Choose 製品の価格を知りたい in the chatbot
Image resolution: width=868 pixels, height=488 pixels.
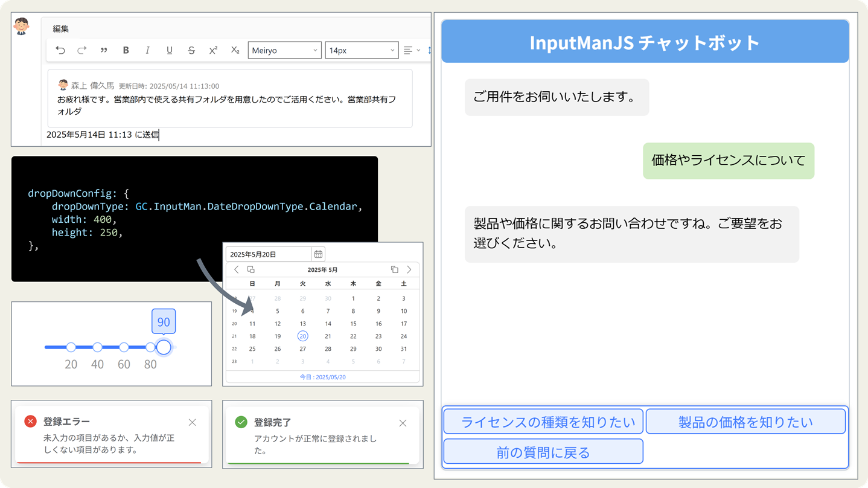745,422
